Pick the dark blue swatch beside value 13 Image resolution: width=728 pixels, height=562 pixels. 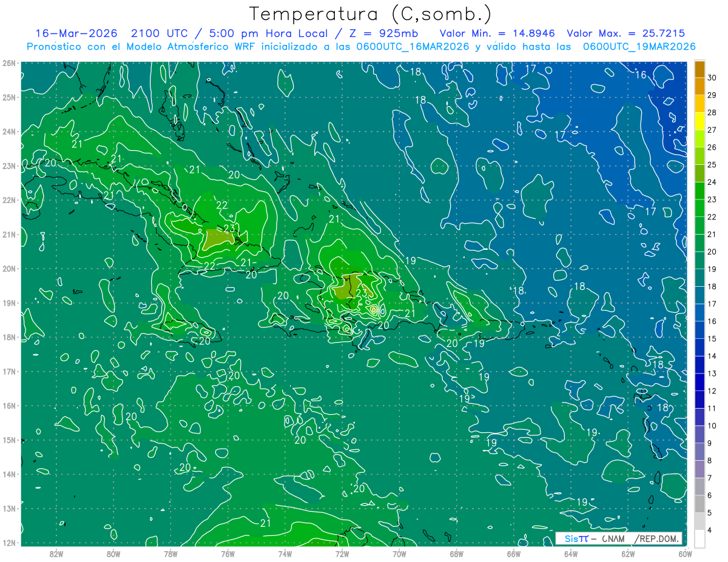tap(699, 365)
